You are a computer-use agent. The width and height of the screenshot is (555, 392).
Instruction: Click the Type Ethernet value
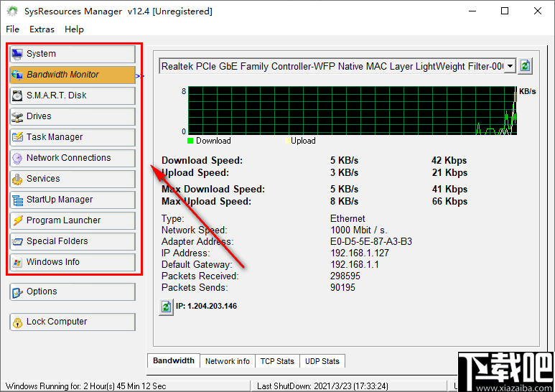click(x=348, y=219)
